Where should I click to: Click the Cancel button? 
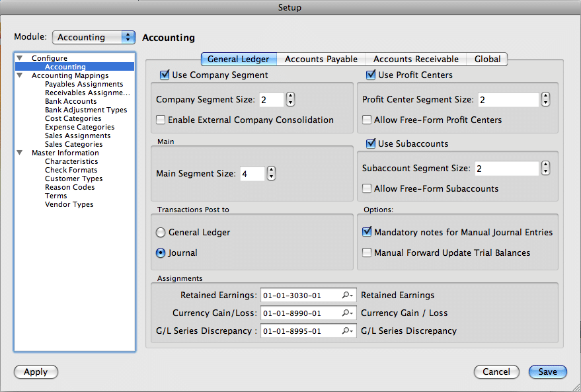[x=496, y=372]
